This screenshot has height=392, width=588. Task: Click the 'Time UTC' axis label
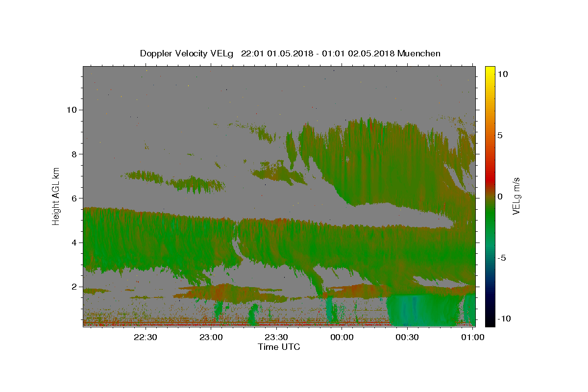[x=279, y=347]
